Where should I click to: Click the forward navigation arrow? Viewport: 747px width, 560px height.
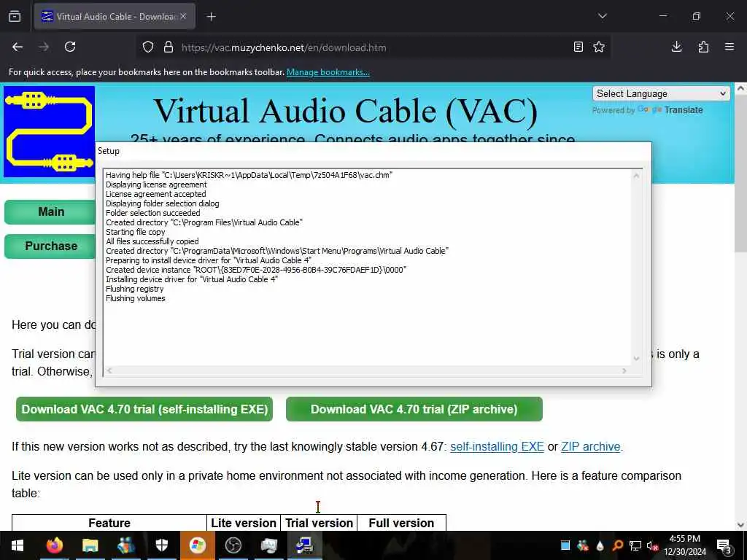point(44,47)
